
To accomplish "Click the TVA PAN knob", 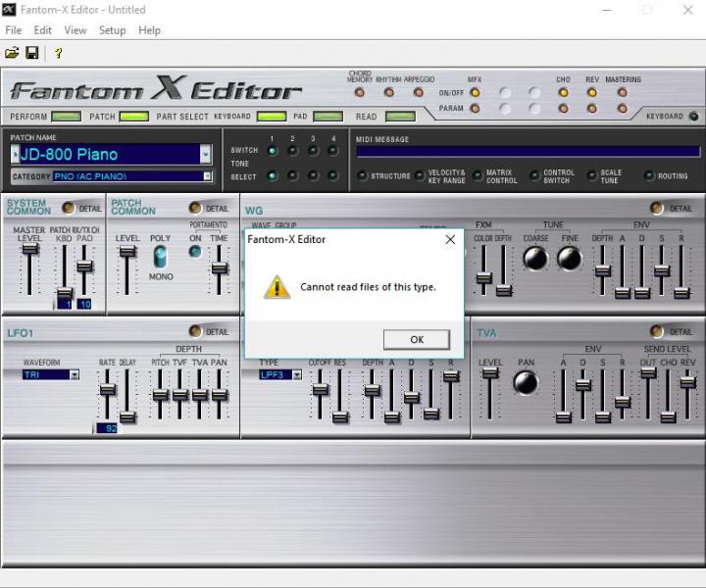I will click(526, 383).
